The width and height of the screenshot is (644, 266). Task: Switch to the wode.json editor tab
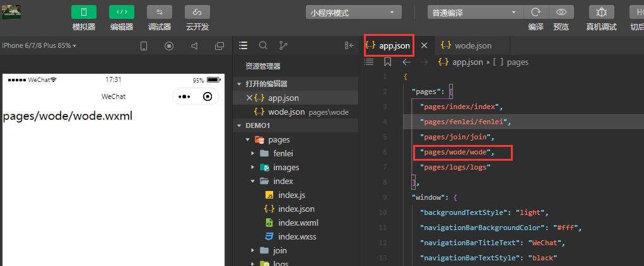(x=473, y=45)
